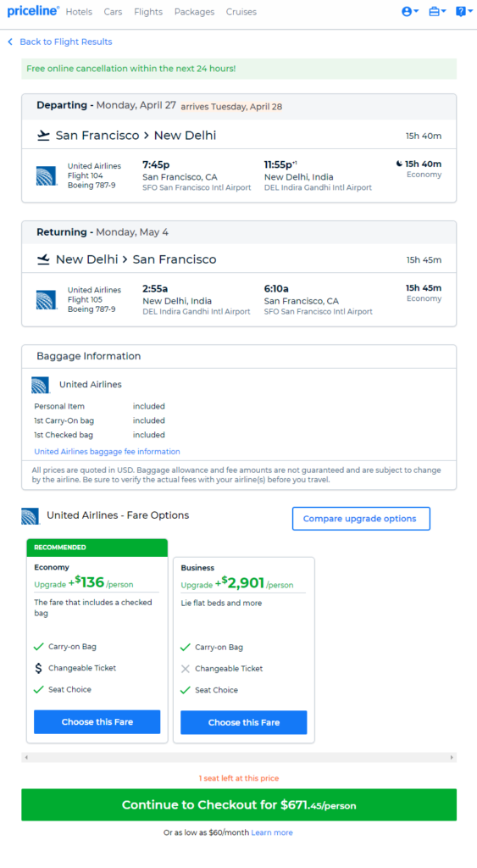Choose the Business fare
Image resolution: width=477 pixels, height=868 pixels.
(x=243, y=722)
